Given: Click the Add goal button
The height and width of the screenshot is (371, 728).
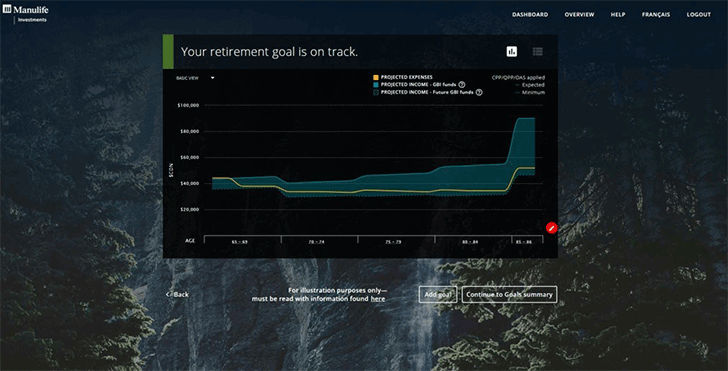Looking at the screenshot, I should point(438,294).
